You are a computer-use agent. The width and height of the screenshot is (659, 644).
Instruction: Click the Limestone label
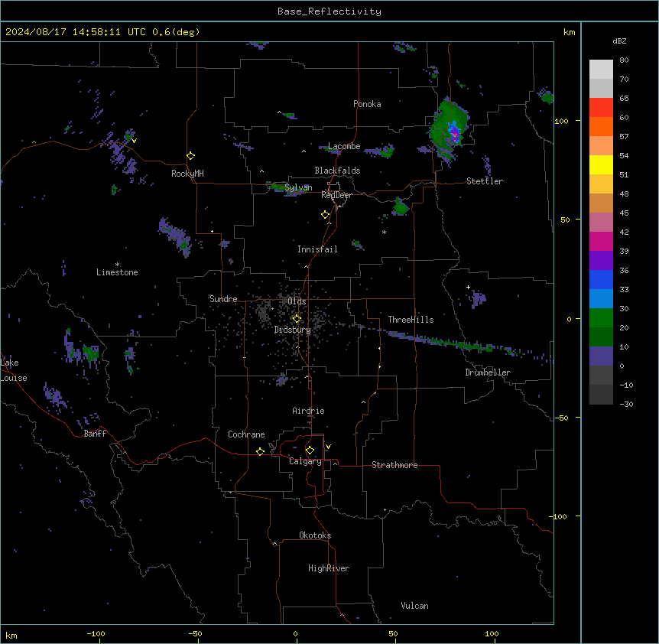[x=117, y=272]
